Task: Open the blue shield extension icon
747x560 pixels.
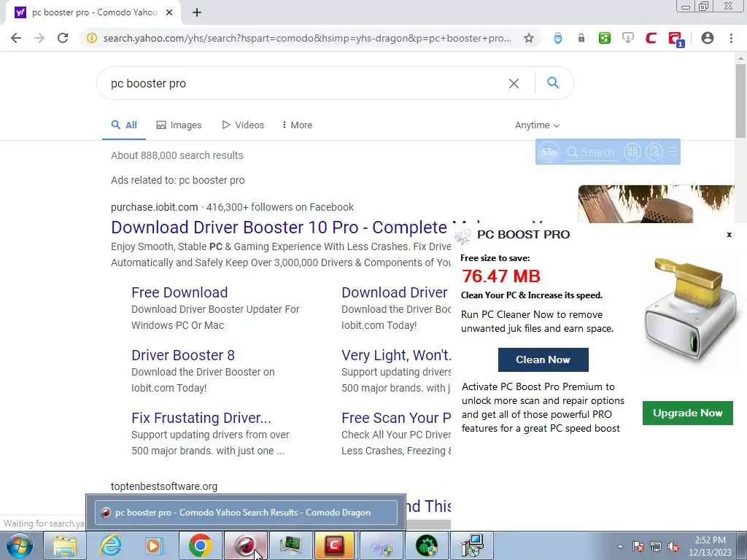Action: pos(557,38)
